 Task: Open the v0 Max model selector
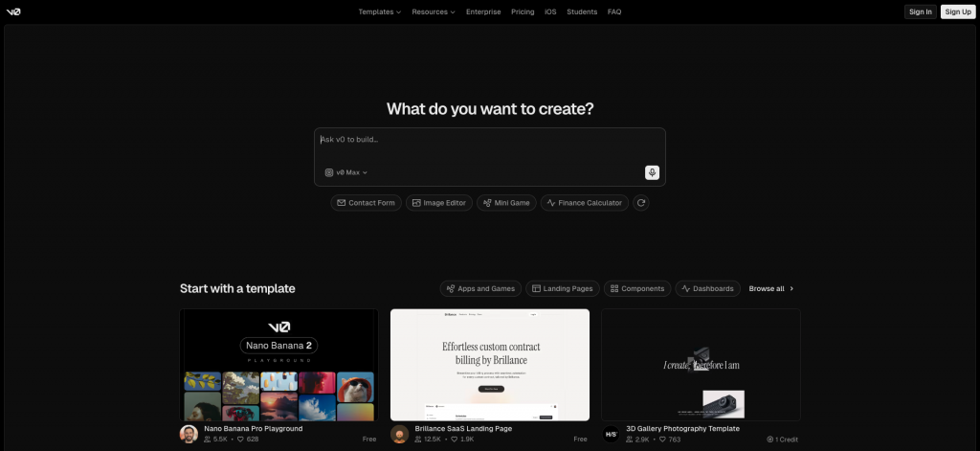[346, 172]
